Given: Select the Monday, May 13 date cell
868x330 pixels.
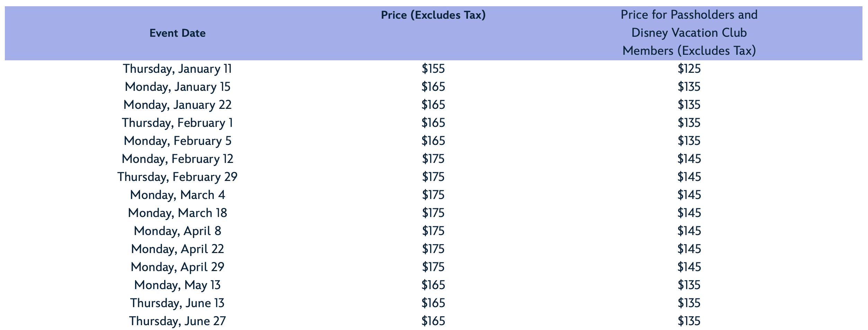Looking at the screenshot, I should (177, 285).
